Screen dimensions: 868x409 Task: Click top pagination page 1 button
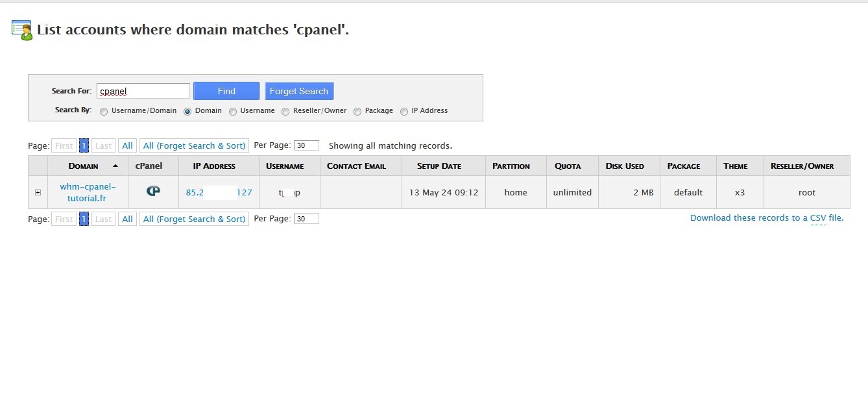[x=84, y=145]
